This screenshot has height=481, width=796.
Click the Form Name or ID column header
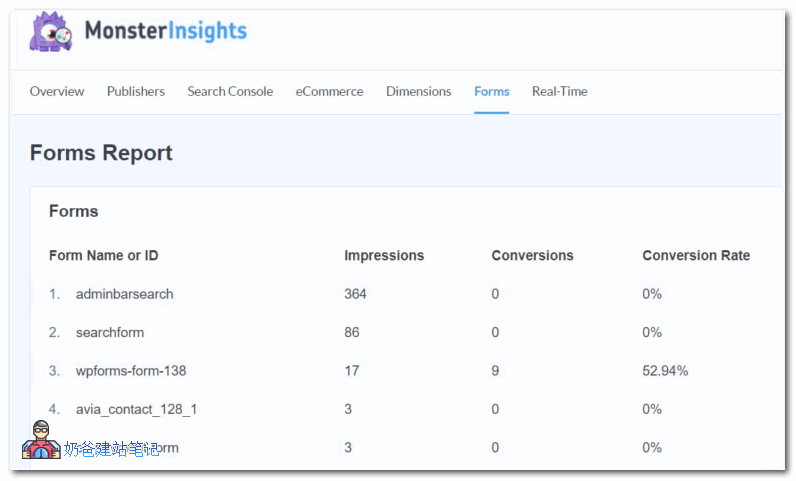[104, 255]
